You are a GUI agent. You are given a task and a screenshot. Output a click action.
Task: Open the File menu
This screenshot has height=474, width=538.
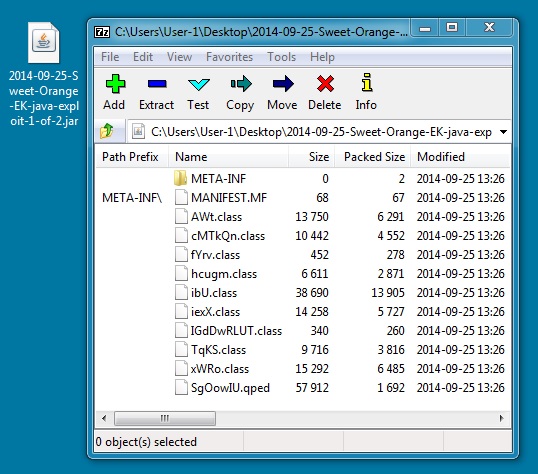coord(110,57)
